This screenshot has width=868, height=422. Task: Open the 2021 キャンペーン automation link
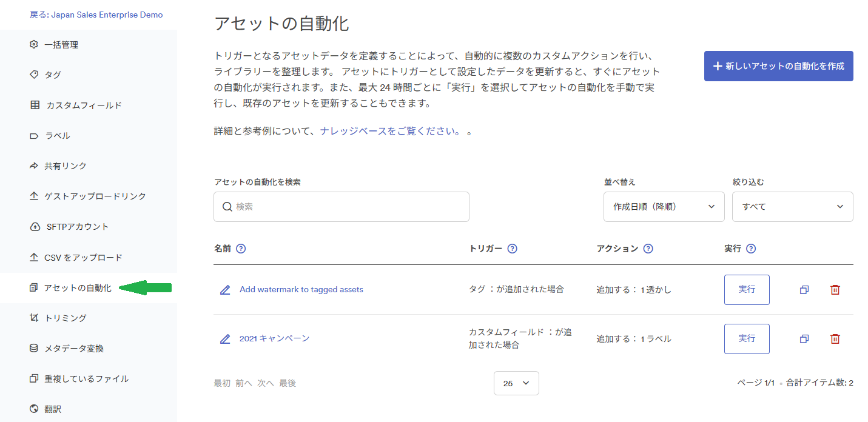(274, 338)
